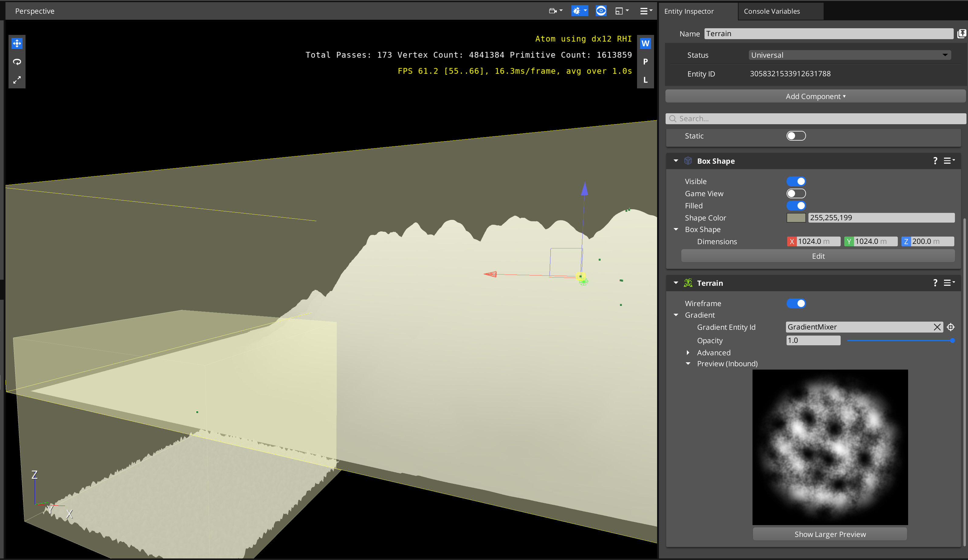Collapse the Box Shape component section

[x=676, y=161]
